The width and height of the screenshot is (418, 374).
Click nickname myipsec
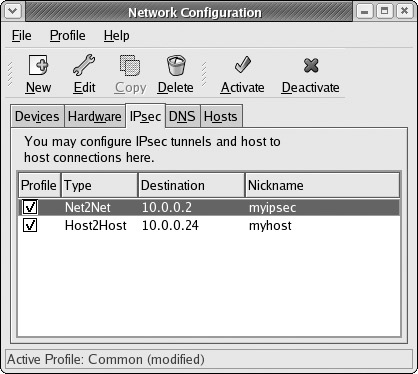click(x=272, y=208)
